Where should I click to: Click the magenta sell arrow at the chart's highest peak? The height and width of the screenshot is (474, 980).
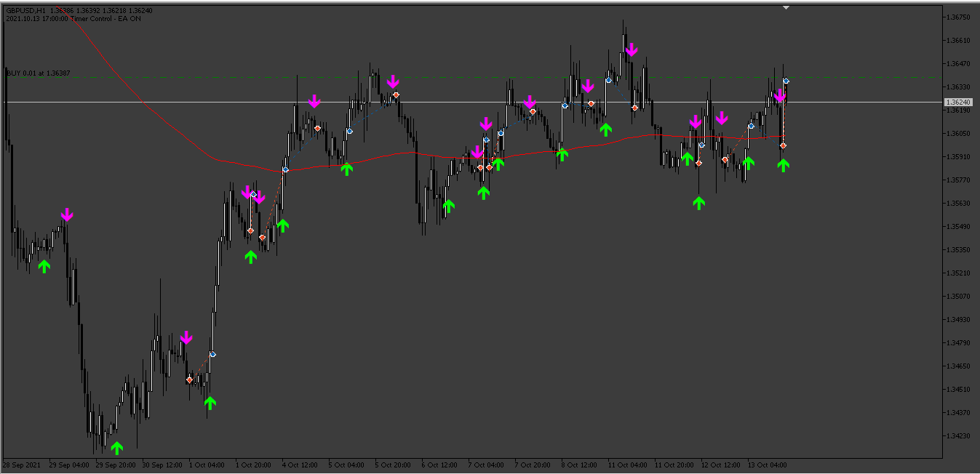[632, 49]
